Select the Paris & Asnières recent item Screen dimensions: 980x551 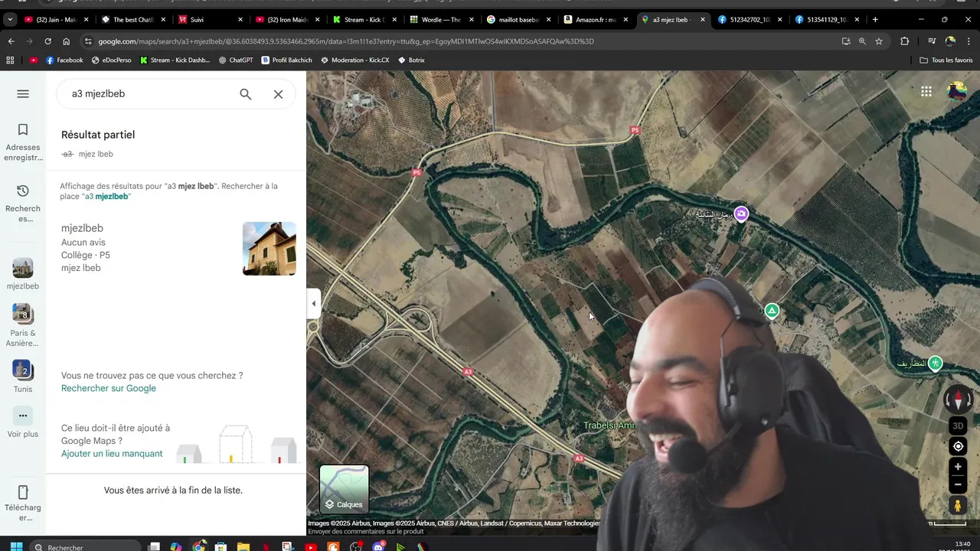[x=23, y=325]
